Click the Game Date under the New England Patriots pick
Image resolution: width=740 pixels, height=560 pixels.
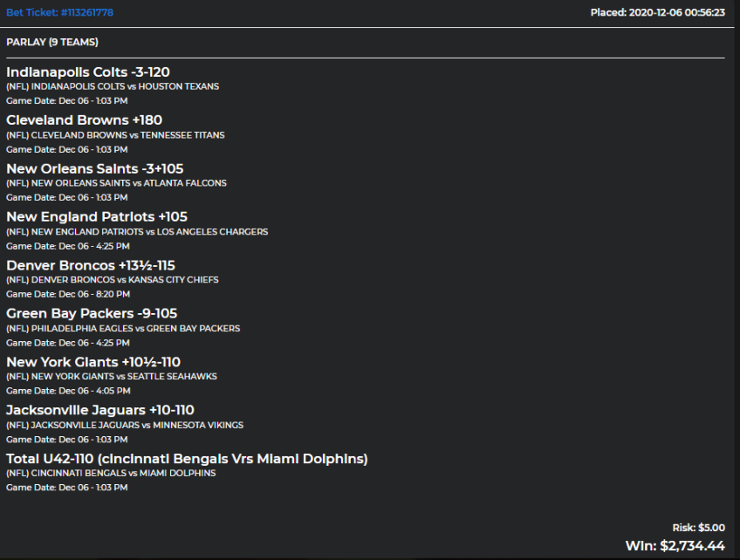tap(68, 246)
